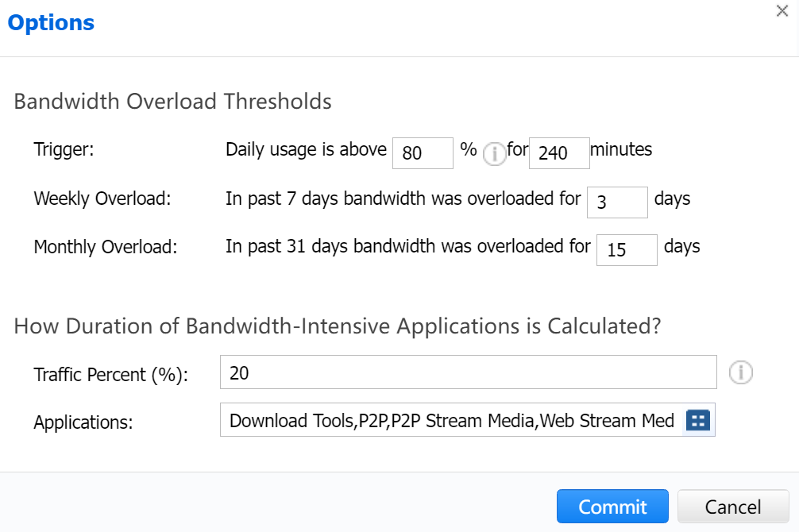799x532 pixels.
Task: Click the Bandwidth-Intensive Applications section heading
Action: pyautogui.click(x=338, y=326)
